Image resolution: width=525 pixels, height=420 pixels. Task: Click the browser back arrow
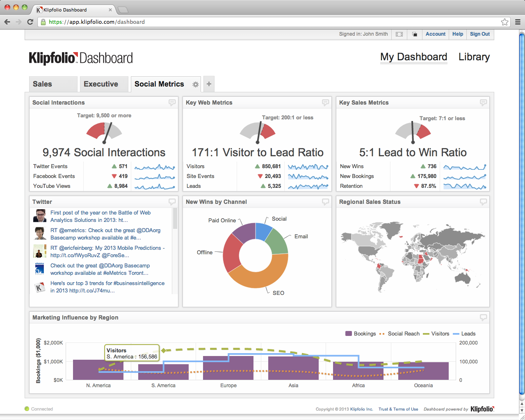pos(7,22)
